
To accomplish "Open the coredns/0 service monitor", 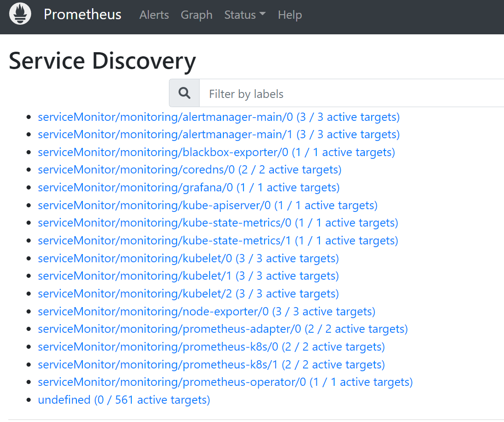I will tap(190, 170).
